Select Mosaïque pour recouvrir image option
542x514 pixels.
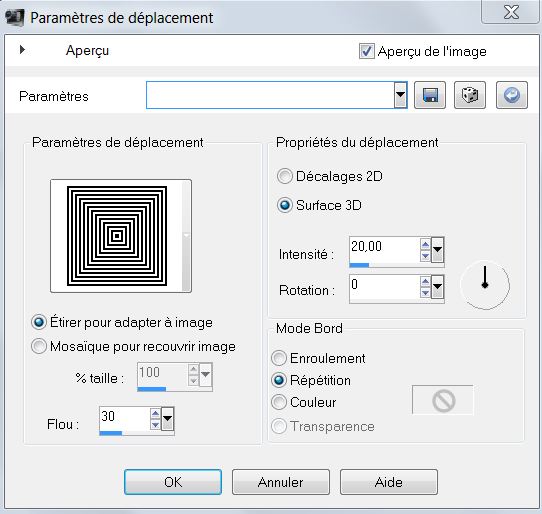pyautogui.click(x=39, y=346)
